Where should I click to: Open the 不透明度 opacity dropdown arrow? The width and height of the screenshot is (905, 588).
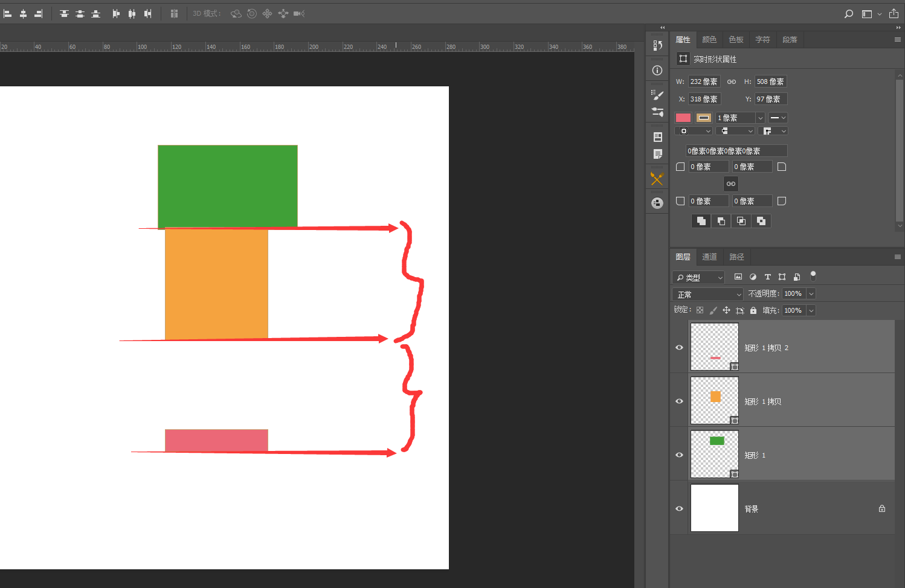click(x=811, y=293)
